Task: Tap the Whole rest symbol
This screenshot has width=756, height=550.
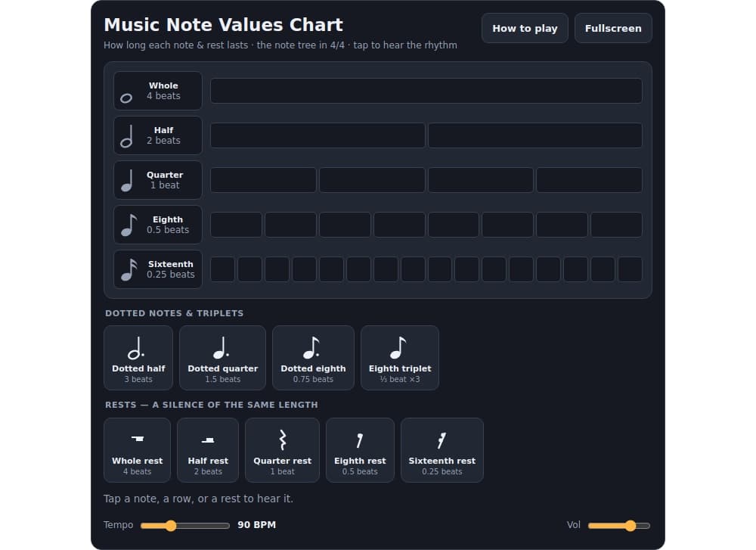Action: click(x=138, y=438)
